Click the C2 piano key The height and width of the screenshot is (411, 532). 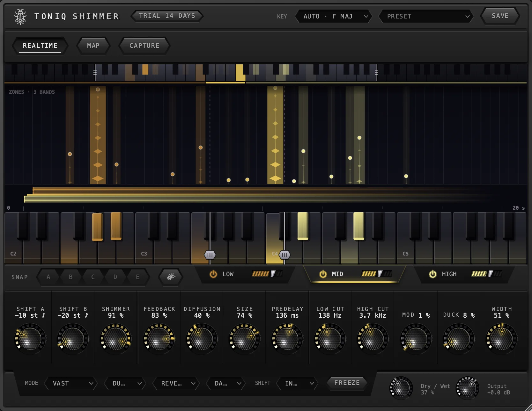[13, 252]
